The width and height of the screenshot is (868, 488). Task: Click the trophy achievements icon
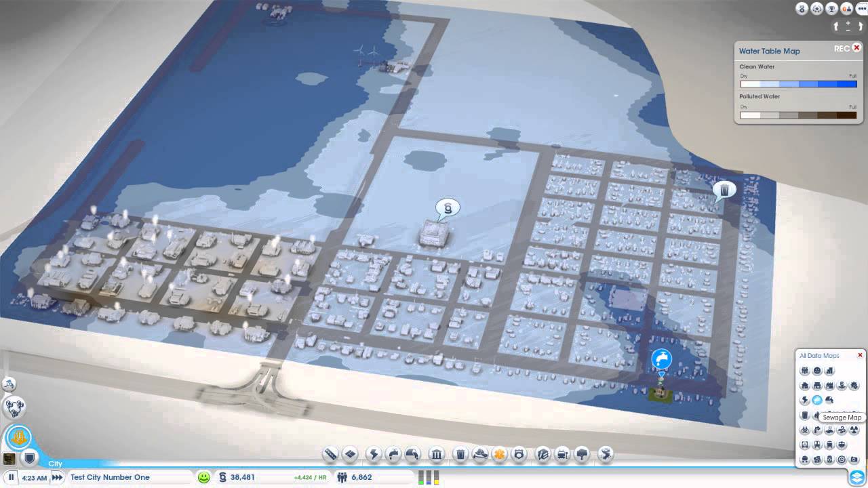click(831, 9)
